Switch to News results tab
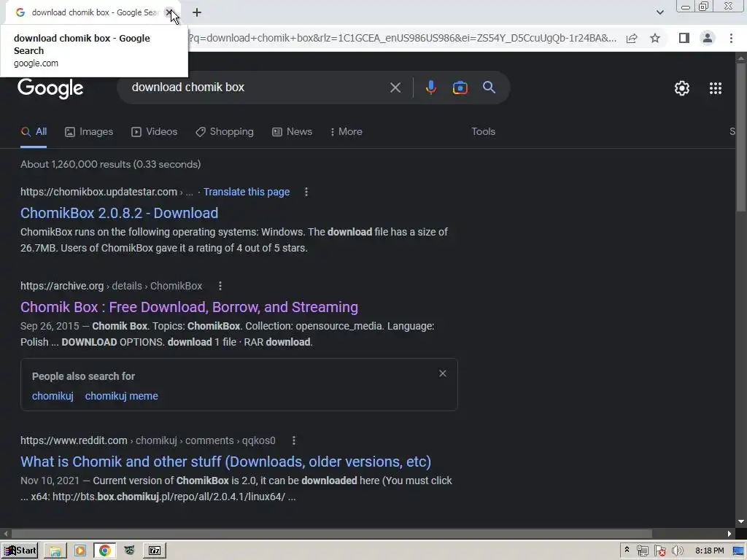Image resolution: width=747 pixels, height=560 pixels. [292, 132]
